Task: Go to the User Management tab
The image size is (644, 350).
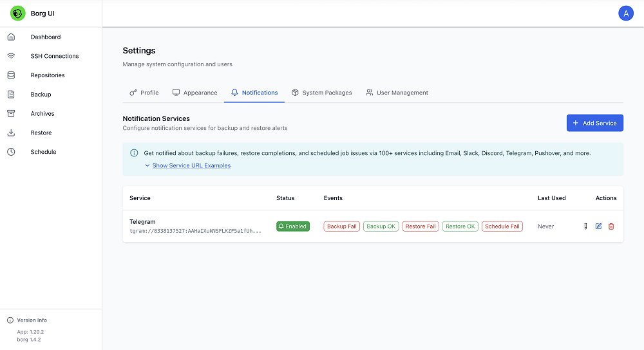Action: (397, 93)
